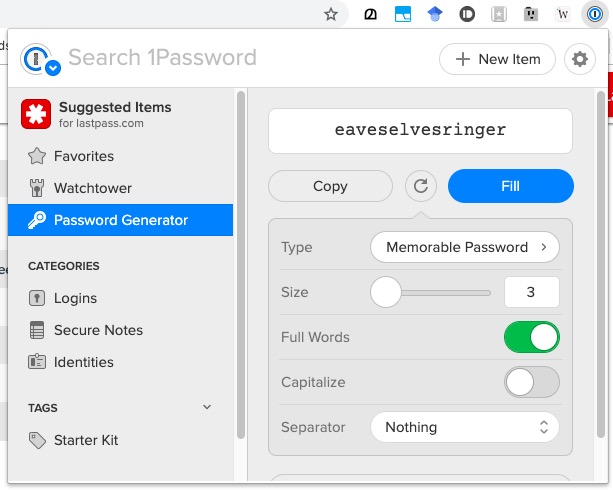The image size is (613, 491).
Task: Click the black stylized 2 extension icon
Action: tap(370, 14)
